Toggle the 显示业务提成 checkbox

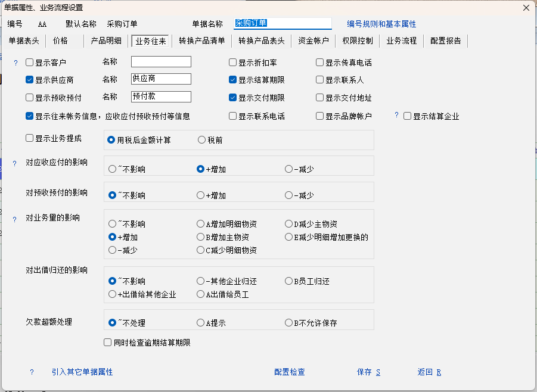[x=30, y=138]
